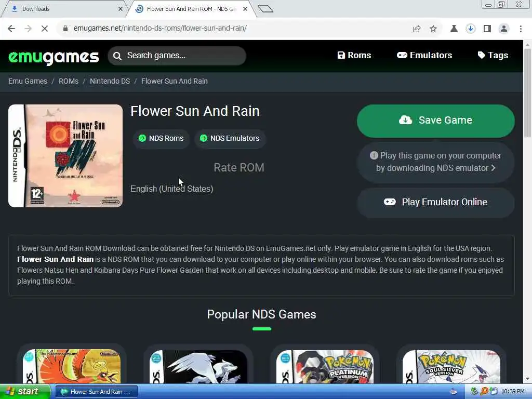Image resolution: width=532 pixels, height=399 pixels.
Task: Close the Downloads tab
Action: (121, 9)
